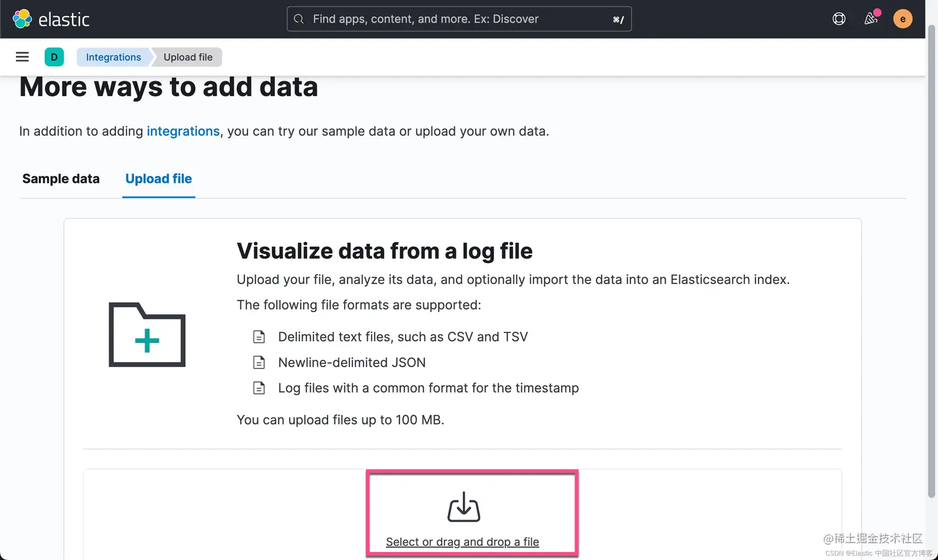Viewport: 938px width, 560px height.
Task: Open the hamburger navigation menu
Action: 22,57
